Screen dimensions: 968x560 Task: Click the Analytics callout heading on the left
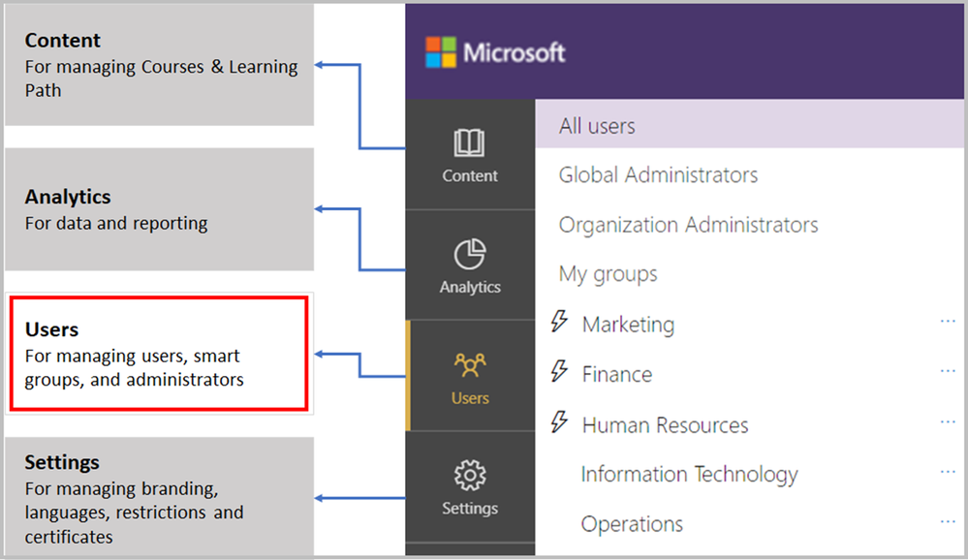(x=68, y=197)
